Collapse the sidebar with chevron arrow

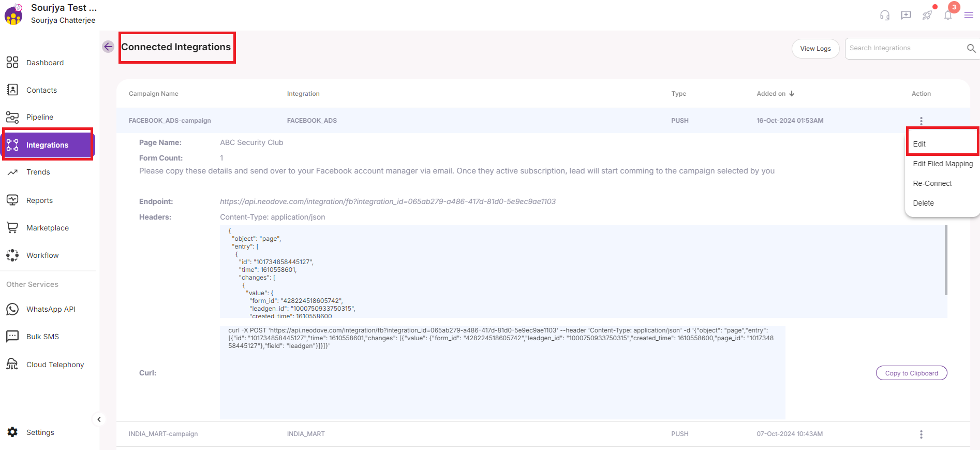point(99,419)
